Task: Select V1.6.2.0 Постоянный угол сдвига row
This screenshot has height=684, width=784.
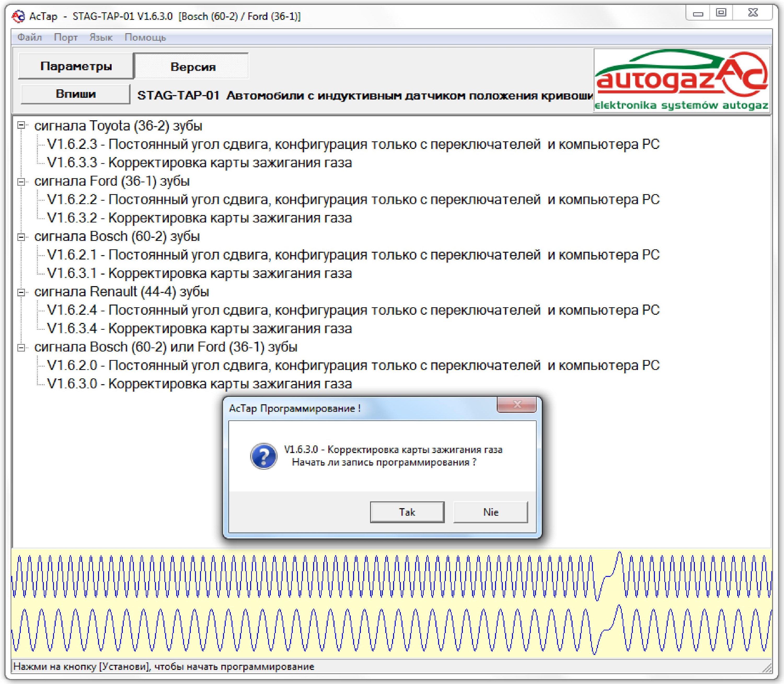Action: coord(353,365)
